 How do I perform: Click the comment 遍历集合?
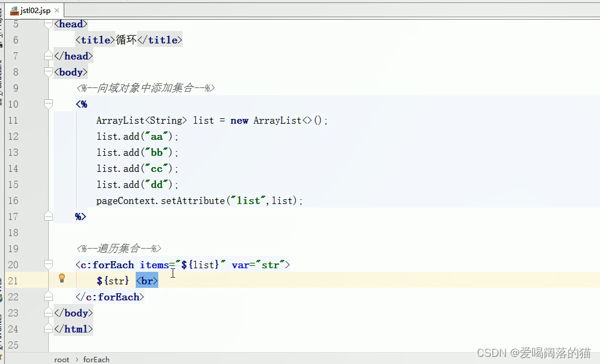[x=118, y=249]
